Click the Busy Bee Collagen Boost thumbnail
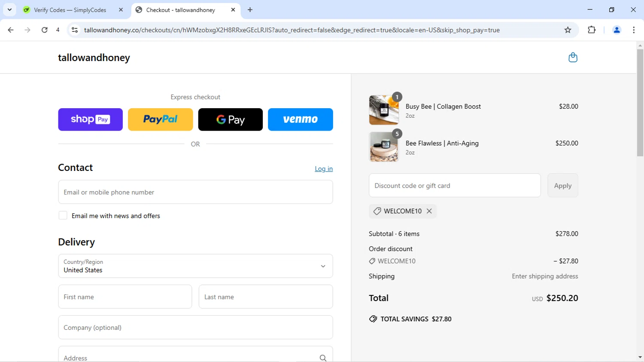Screen dimensions: 644x362 [384, 110]
